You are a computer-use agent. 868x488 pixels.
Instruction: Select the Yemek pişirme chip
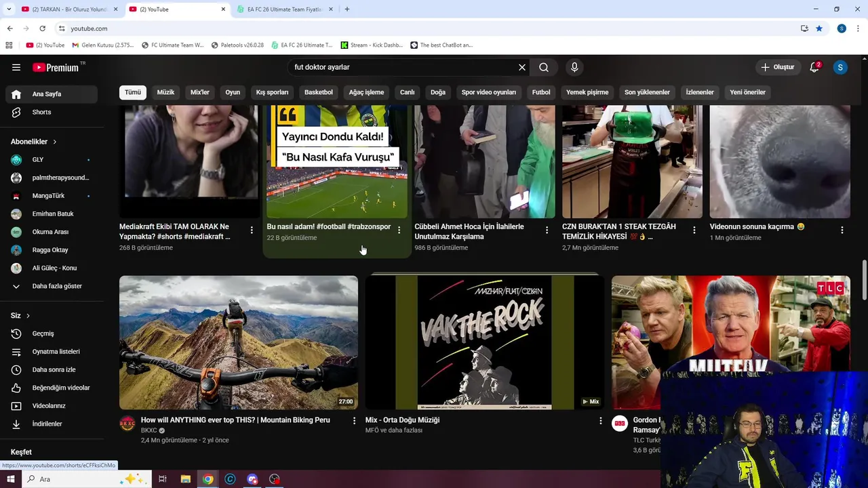(x=587, y=92)
